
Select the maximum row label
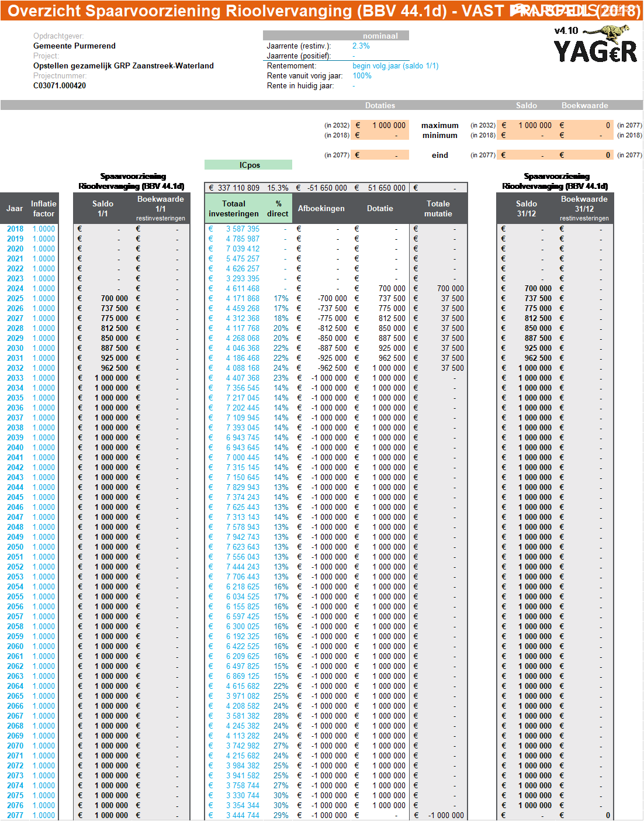click(440, 125)
